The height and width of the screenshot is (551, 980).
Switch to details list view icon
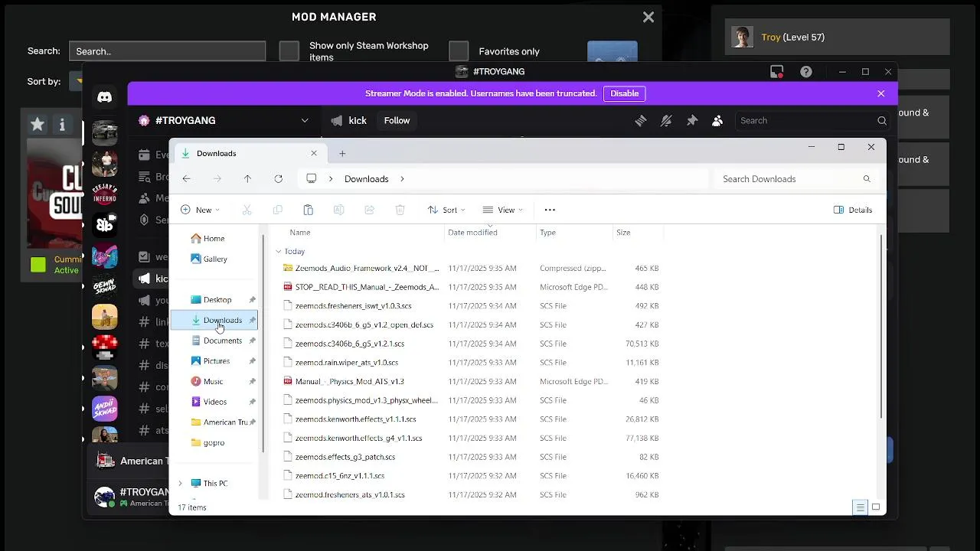pyautogui.click(x=861, y=507)
